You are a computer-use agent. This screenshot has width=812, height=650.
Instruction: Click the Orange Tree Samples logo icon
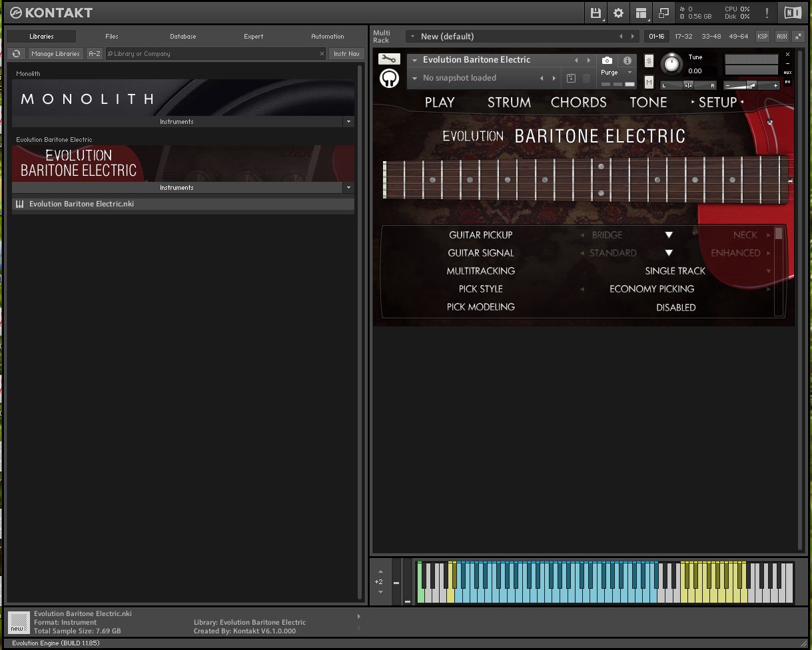389,79
